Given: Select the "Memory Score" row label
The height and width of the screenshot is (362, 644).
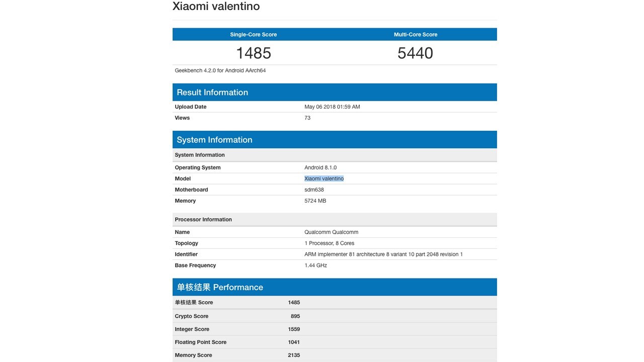Looking at the screenshot, I should 193,355.
